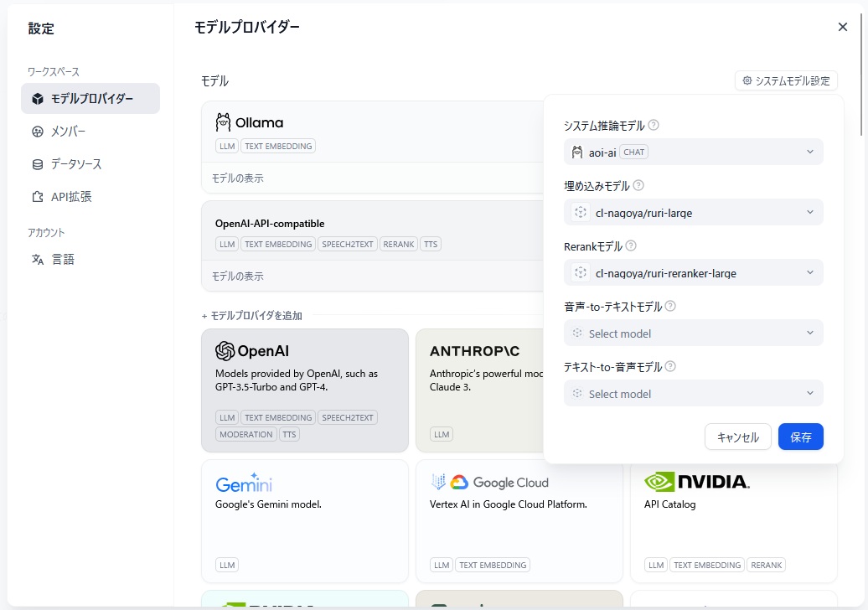The image size is (868, 610).
Task: Click the メンバー sidebar icon
Action: tap(36, 132)
